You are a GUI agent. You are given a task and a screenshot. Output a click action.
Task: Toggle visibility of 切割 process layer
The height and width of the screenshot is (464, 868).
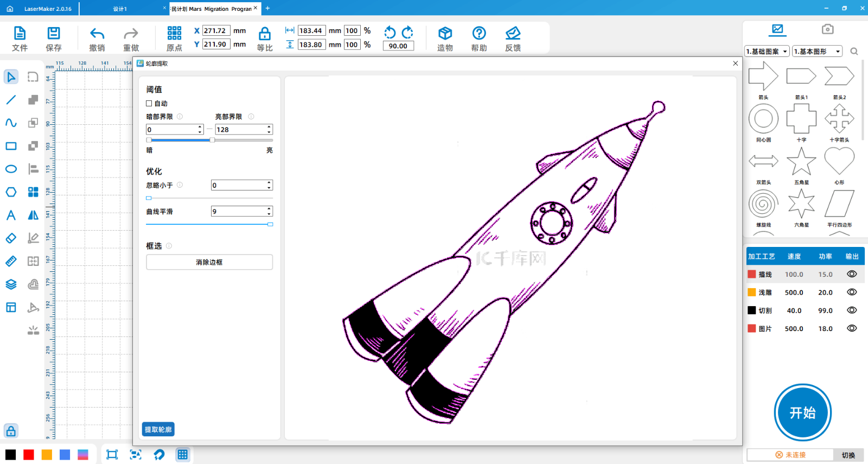pos(852,310)
